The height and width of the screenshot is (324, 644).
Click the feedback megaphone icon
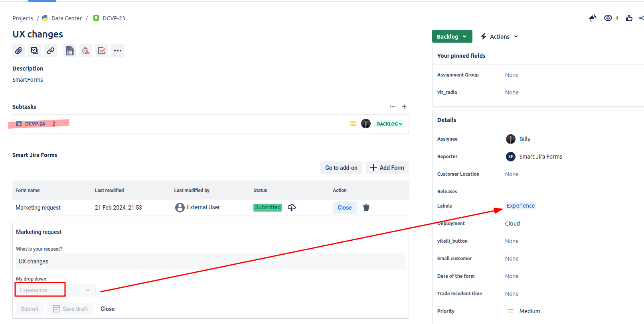coord(593,18)
